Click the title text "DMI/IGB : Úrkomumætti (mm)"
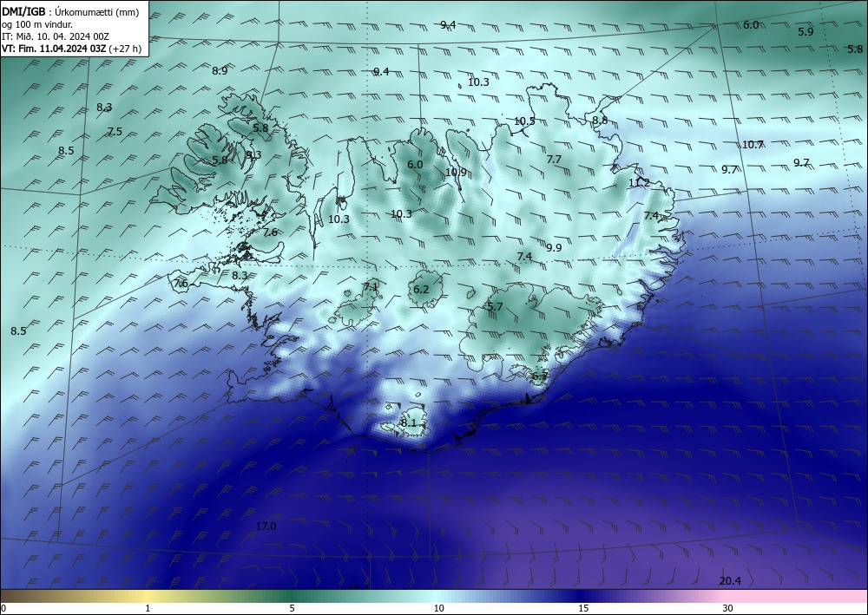 (x=70, y=12)
